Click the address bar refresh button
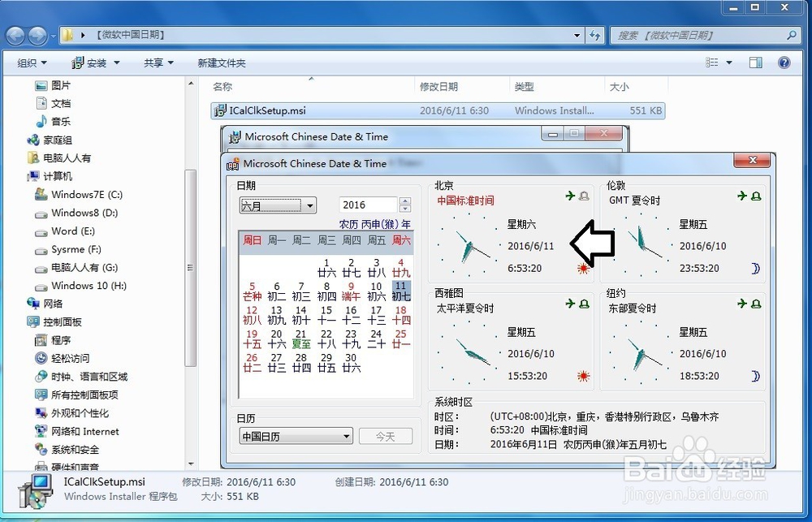812x522 pixels. (594, 35)
